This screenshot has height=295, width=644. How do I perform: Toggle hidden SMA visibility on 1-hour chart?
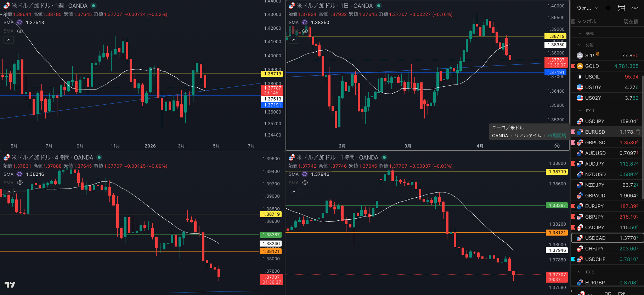click(x=305, y=183)
